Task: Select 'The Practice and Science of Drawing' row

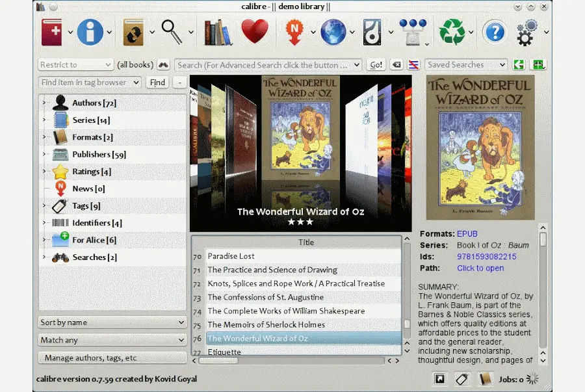Action: coord(304,270)
